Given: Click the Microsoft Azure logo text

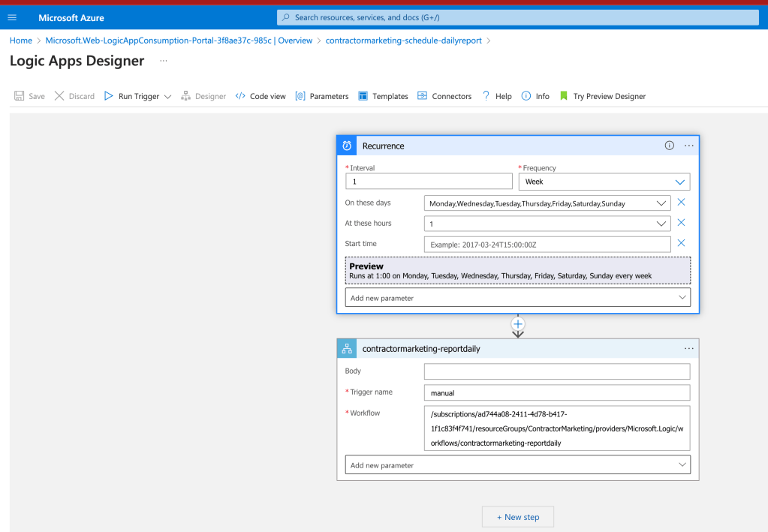Looking at the screenshot, I should (71, 18).
